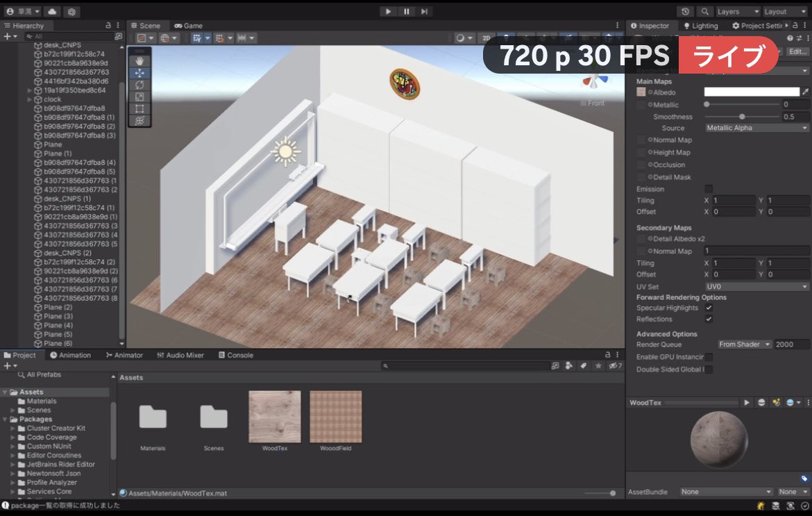Expand 19a19f350bed8c64 object in Hierarchy
This screenshot has width=812, height=516.
30,90
